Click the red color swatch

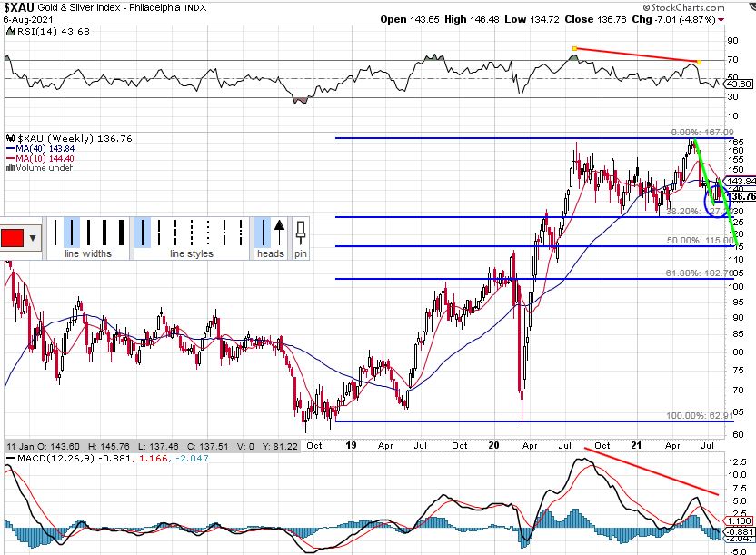(x=13, y=238)
